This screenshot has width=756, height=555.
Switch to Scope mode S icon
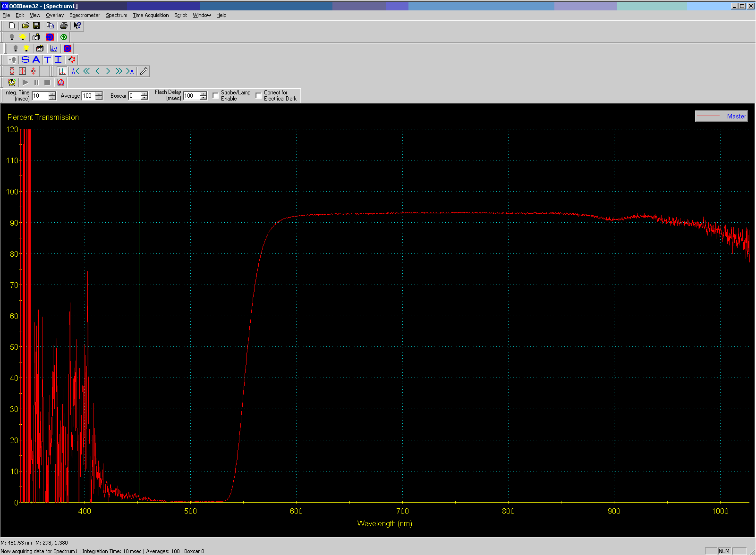25,59
